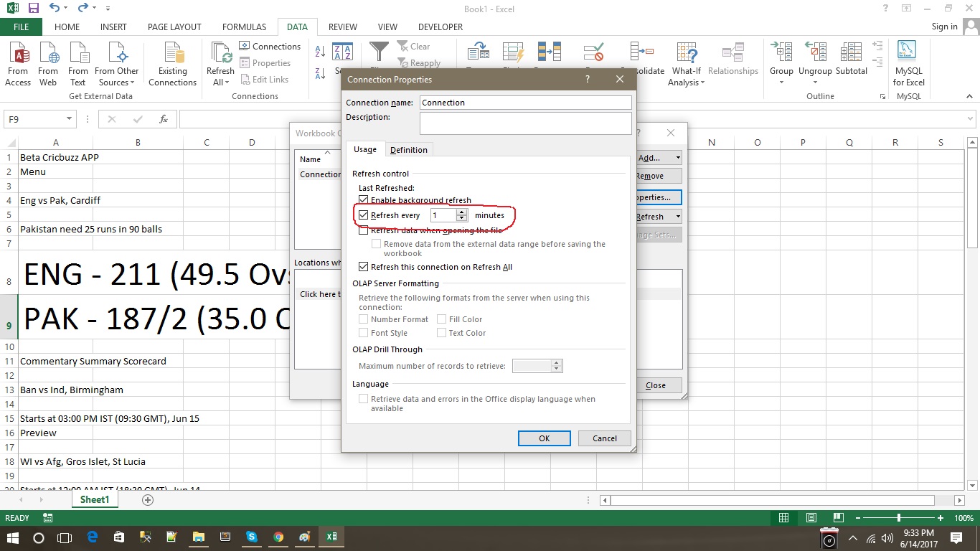980x551 pixels.
Task: Import data using From Web
Action: 48,64
